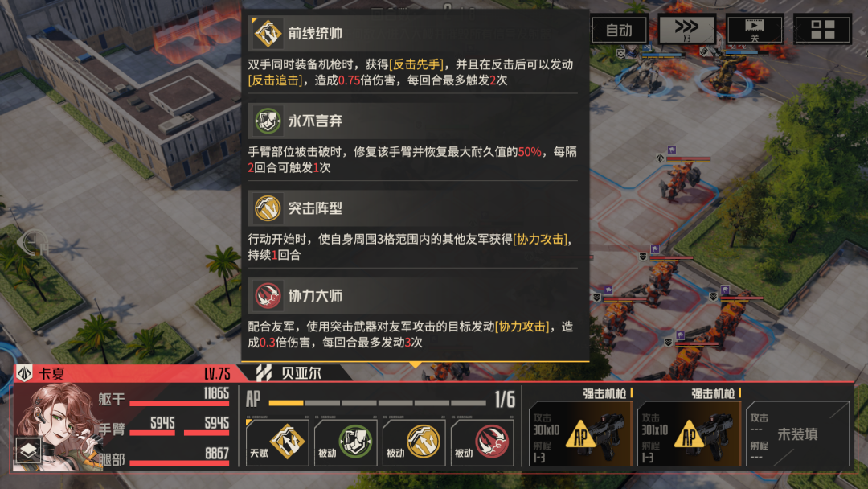This screenshot has width=868, height=489.
Task: Open the grid menu icon at top right
Action: tap(822, 29)
